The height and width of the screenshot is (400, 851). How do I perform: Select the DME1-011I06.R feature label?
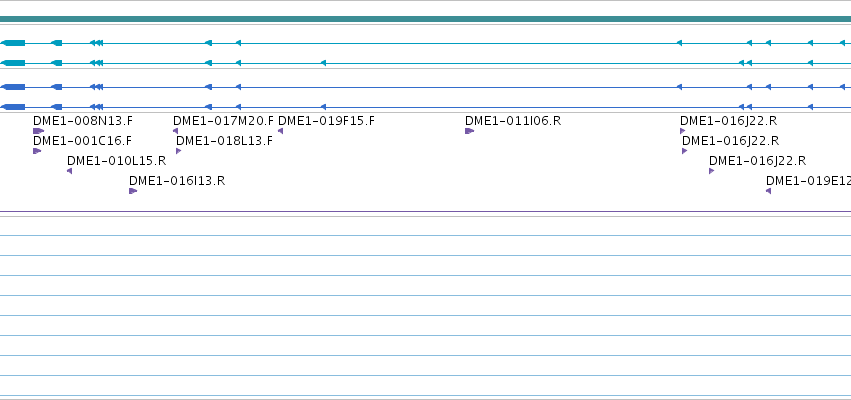513,120
